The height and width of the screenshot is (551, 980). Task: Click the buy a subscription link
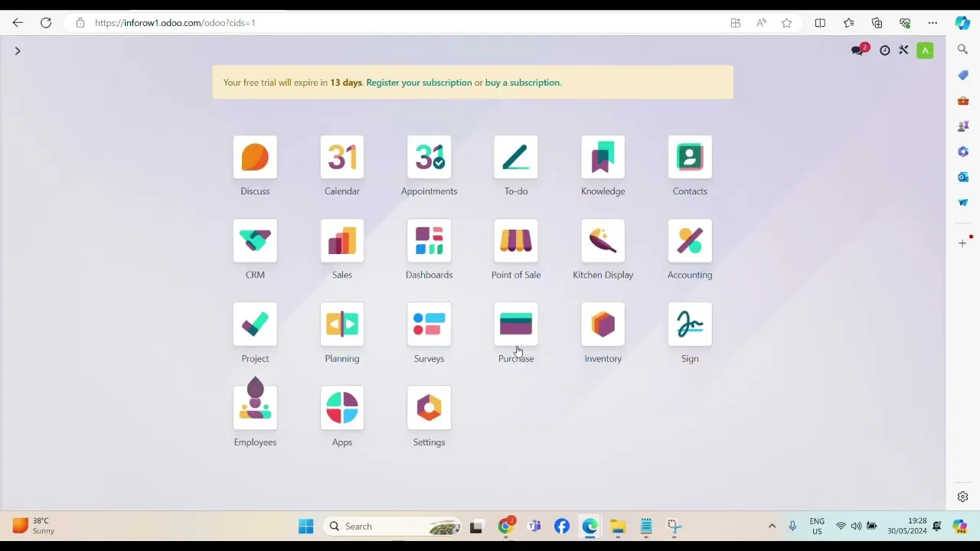[x=522, y=83]
